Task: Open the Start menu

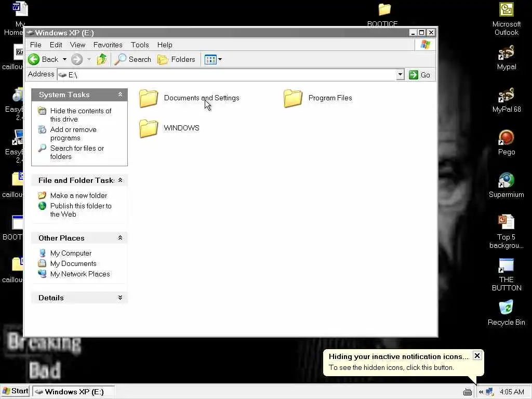Action: [15, 391]
